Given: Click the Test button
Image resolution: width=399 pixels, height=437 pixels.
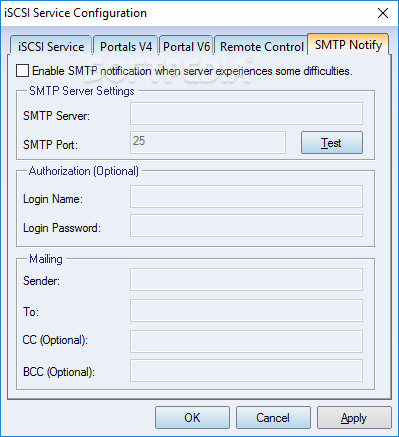Looking at the screenshot, I should (332, 143).
